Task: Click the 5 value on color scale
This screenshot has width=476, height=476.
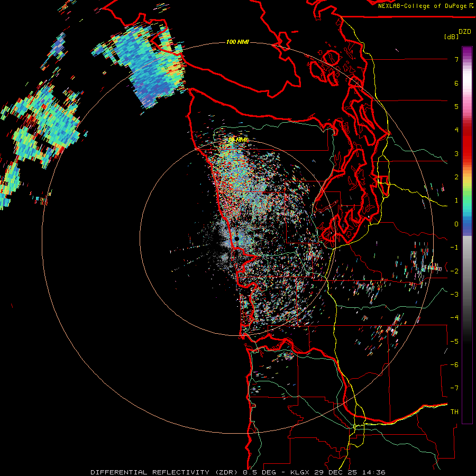Action: [x=456, y=106]
